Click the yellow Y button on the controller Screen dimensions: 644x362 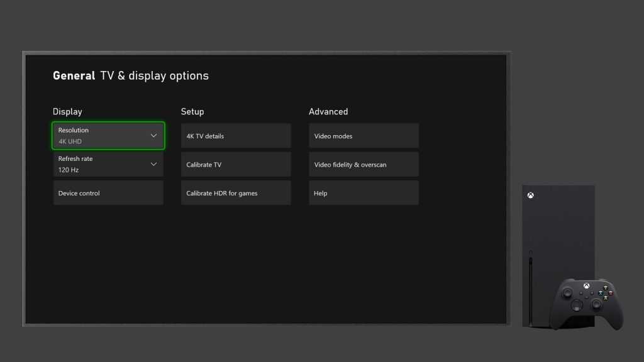coord(606,287)
